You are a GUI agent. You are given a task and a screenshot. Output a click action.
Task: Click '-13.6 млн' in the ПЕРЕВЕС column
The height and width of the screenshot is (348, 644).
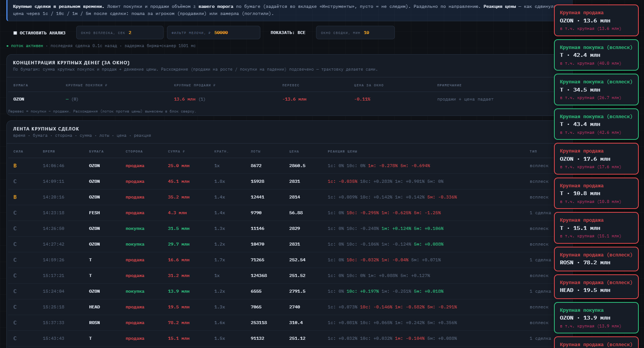point(294,99)
